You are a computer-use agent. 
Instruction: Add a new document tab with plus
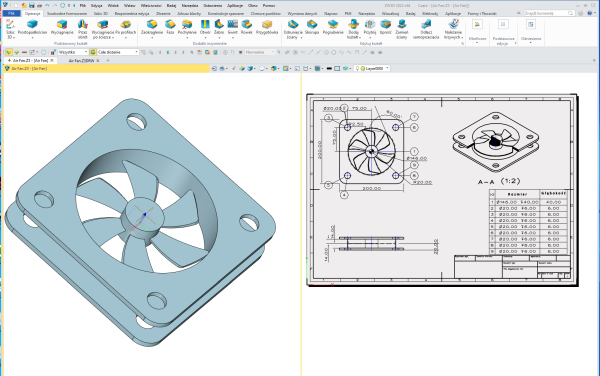(x=108, y=60)
